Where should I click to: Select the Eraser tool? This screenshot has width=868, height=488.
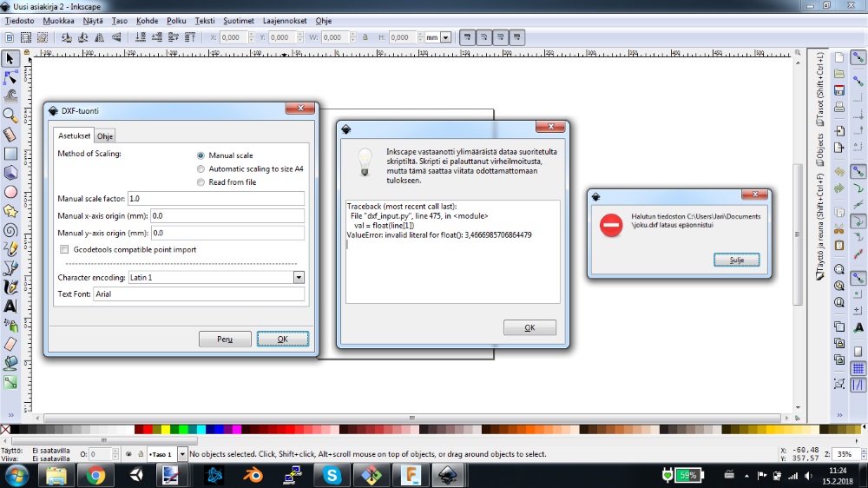(10, 344)
